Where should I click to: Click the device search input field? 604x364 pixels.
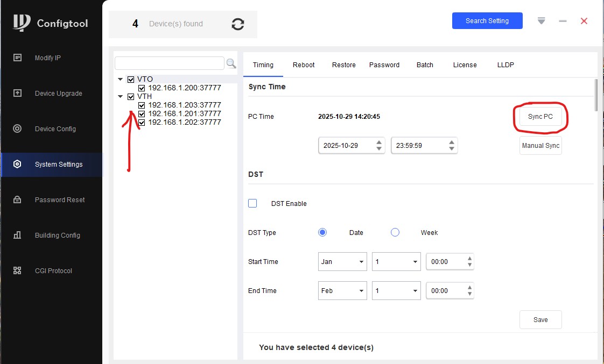point(169,63)
